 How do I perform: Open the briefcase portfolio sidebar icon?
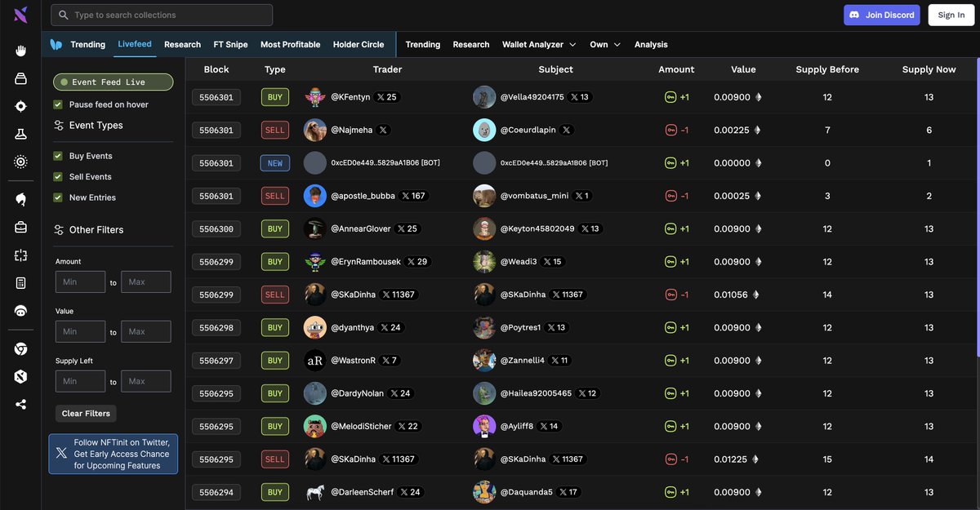pyautogui.click(x=20, y=228)
